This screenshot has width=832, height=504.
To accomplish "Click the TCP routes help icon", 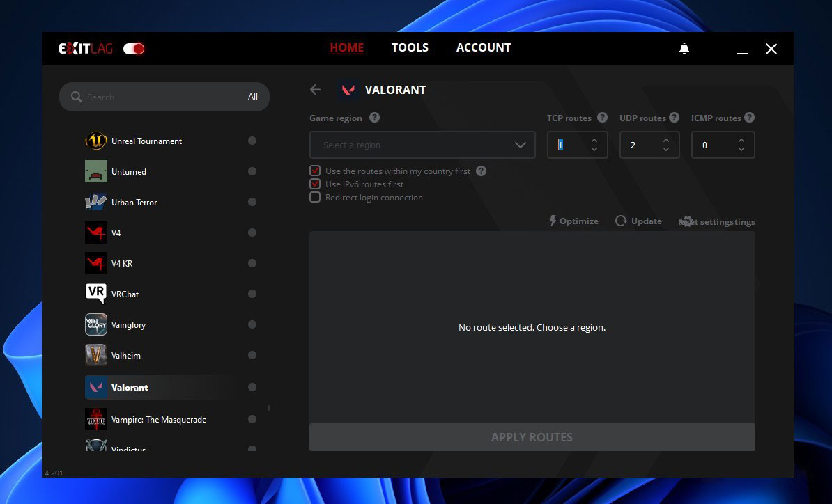I will coord(602,118).
